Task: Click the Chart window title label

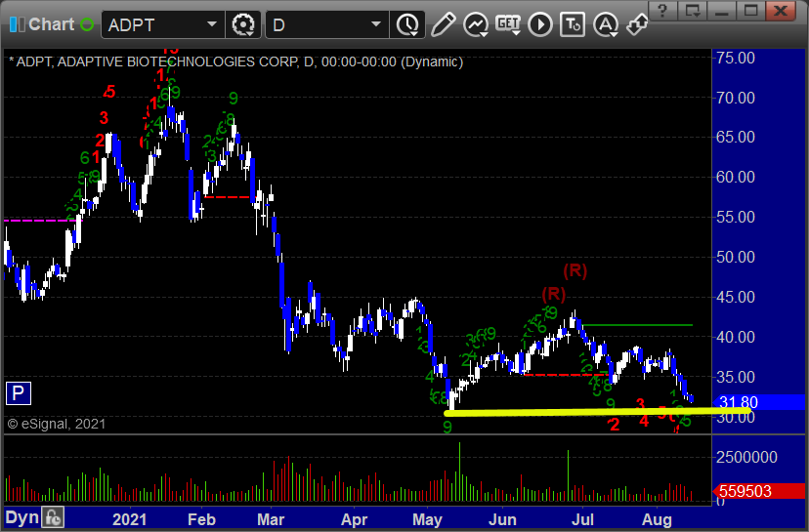Action: 52,24
